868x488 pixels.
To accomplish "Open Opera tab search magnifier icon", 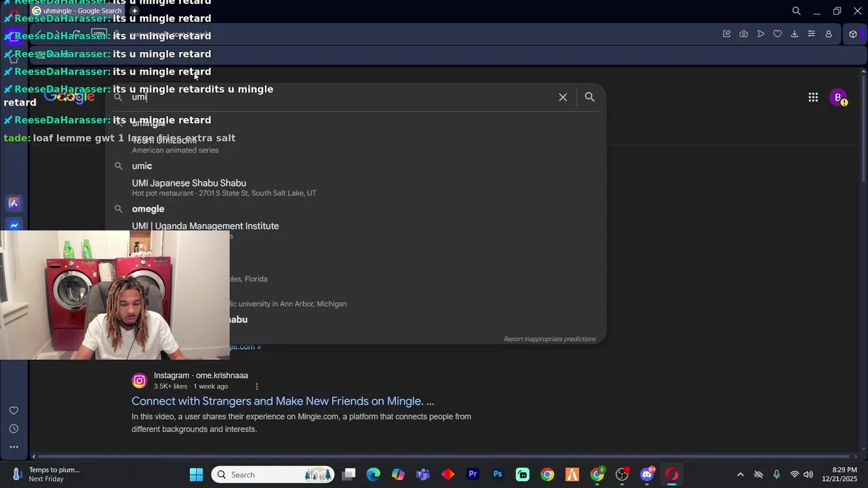I will (x=797, y=11).
